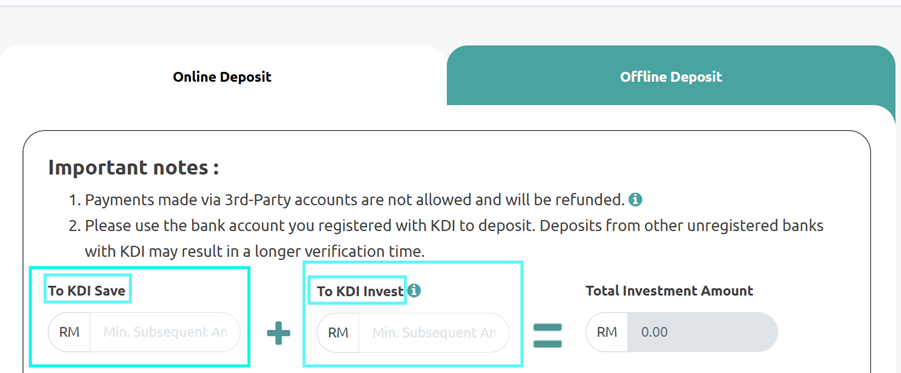Click the first note about 3rd-Party accounts
Image resolution: width=901 pixels, height=373 pixels.
point(355,200)
